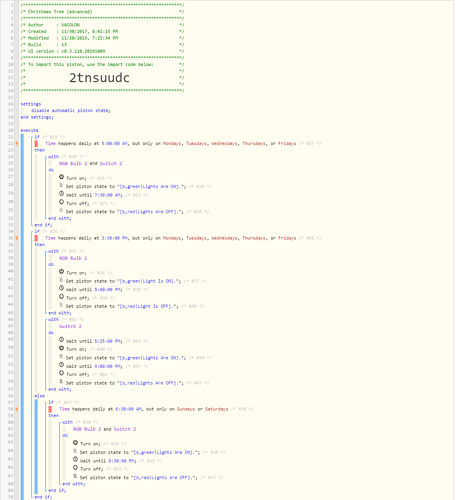Viewport: 456px width, 500px height.
Task: Click the 6:30:00 AM time value
Action: click(x=129, y=409)
